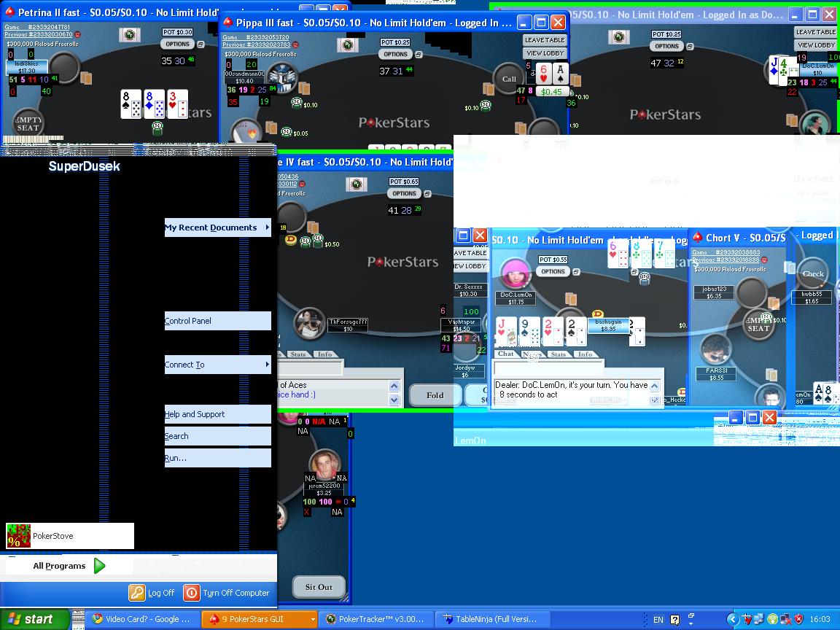Click Call in Pippa III table
The width and height of the screenshot is (840, 630).
tap(508, 79)
